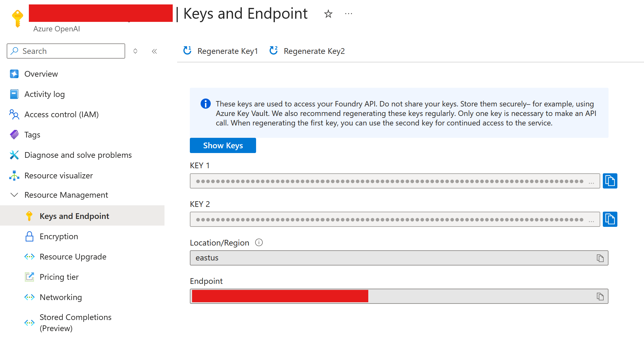Open the more options ellipsis menu
The width and height of the screenshot is (644, 339).
pos(348,14)
